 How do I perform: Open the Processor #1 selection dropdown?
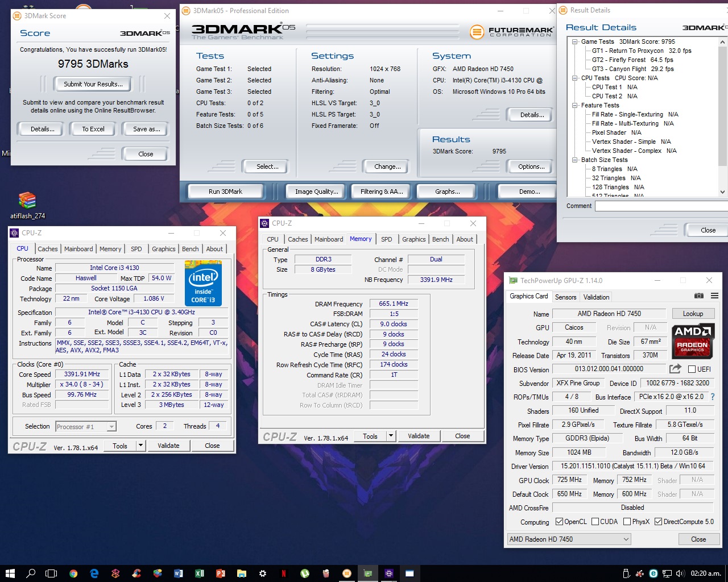[86, 426]
